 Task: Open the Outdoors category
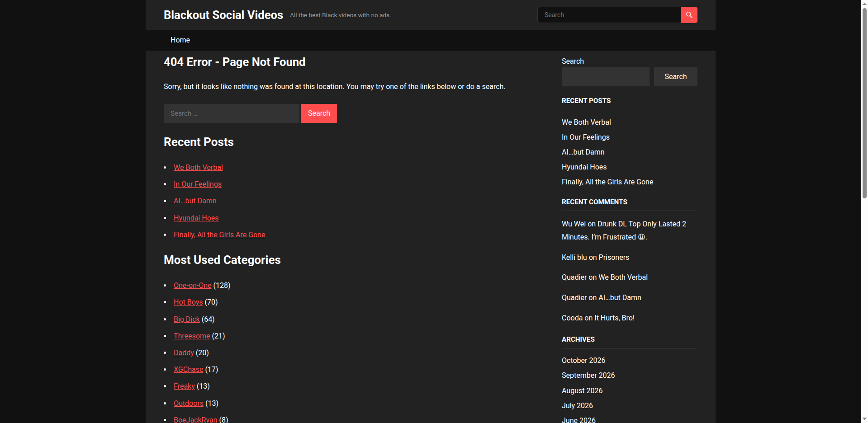click(189, 403)
